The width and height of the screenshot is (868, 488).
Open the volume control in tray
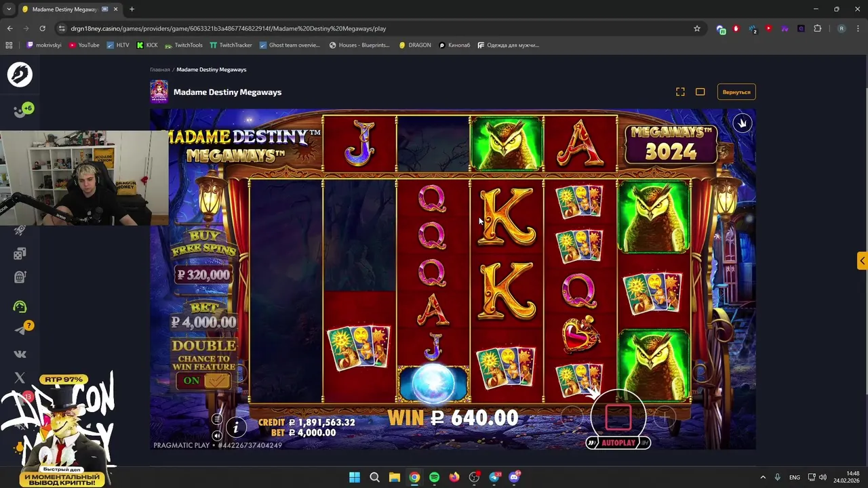[823, 477]
